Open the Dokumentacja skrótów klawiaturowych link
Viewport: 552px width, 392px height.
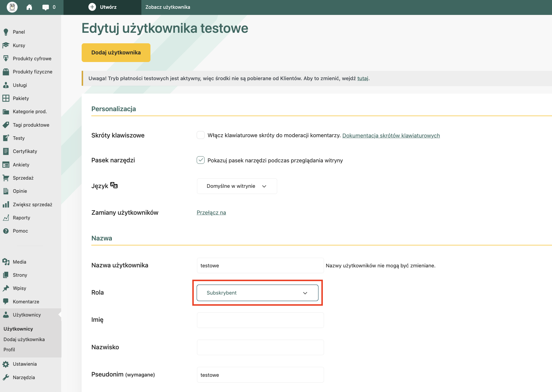[391, 135]
